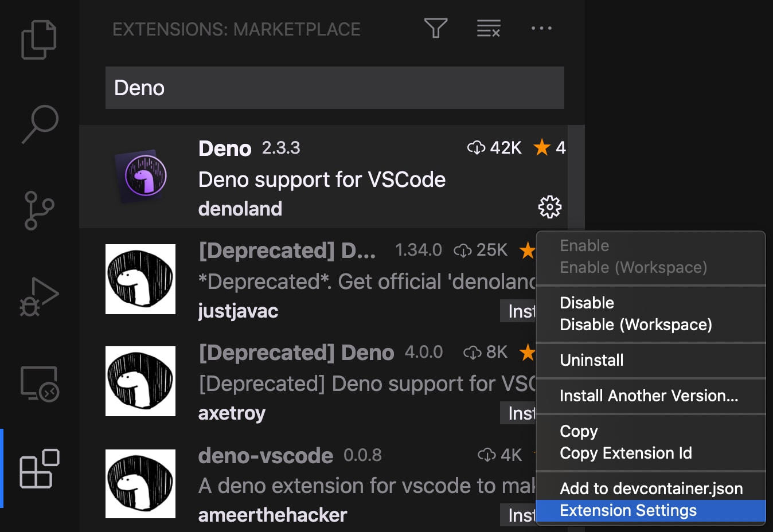Open deno-vscode extension title
The image size is (773, 532).
266,456
